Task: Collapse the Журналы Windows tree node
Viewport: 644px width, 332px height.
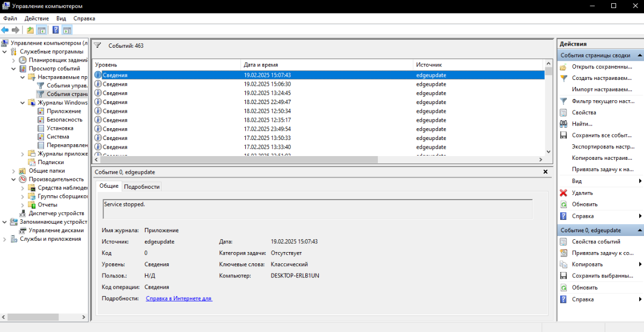Action: [23, 102]
